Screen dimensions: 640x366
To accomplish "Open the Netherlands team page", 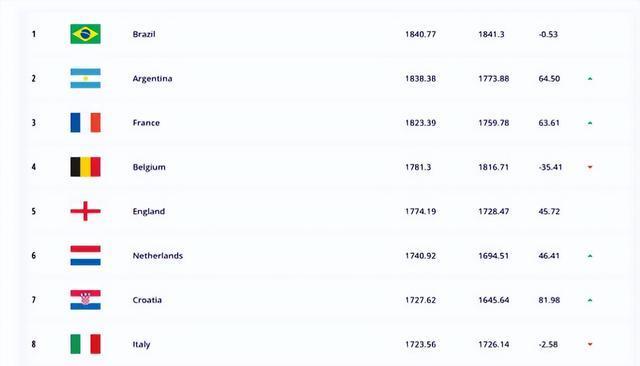I will click(x=158, y=255).
